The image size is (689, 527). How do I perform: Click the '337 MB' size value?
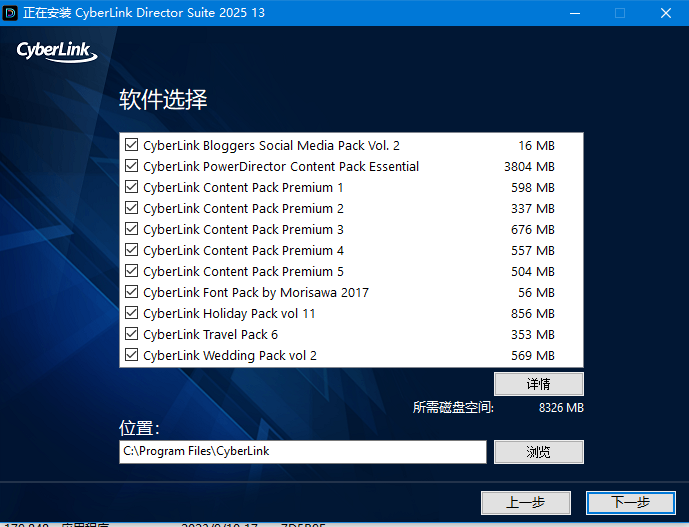pyautogui.click(x=533, y=208)
